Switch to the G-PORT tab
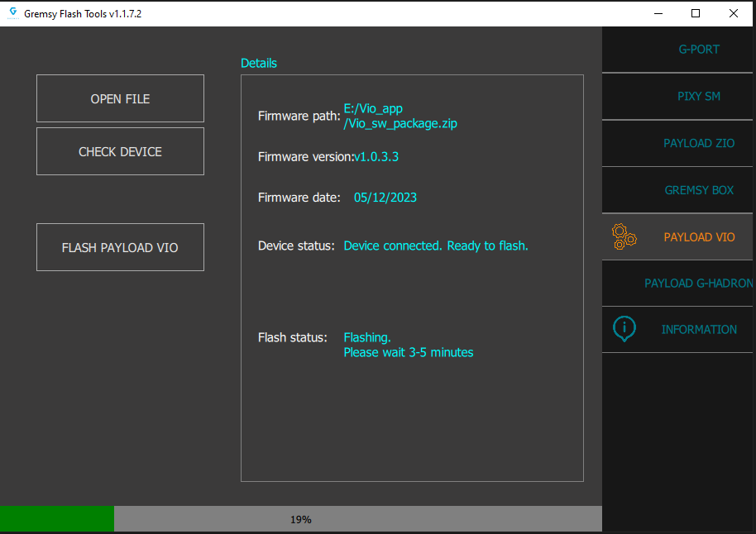 698,49
